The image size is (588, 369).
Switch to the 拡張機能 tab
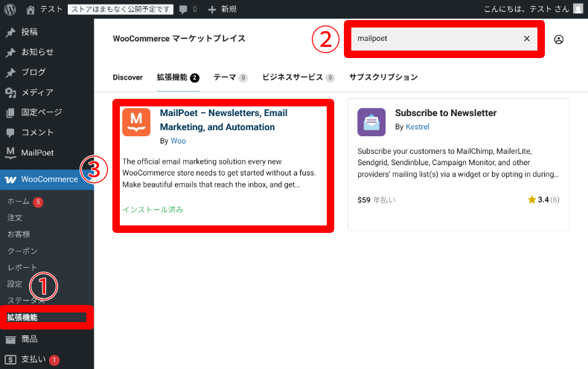click(178, 77)
